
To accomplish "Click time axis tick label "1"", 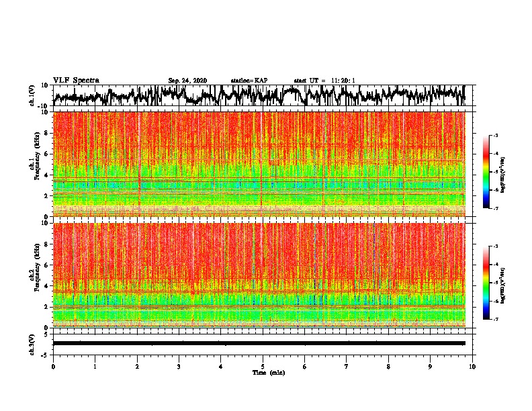I will point(95,367).
